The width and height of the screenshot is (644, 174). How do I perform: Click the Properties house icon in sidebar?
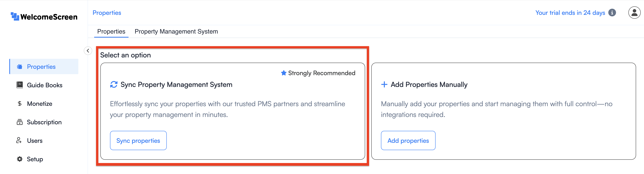point(19,67)
